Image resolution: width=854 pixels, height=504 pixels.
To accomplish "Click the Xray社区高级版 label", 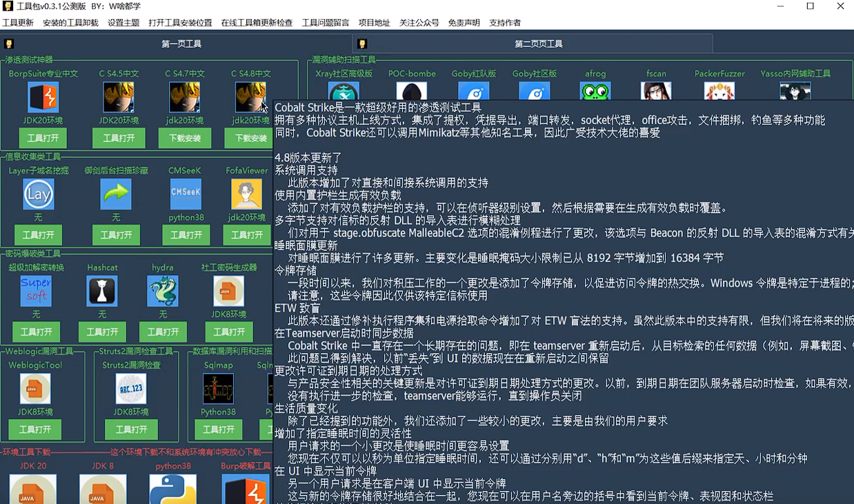I will click(x=344, y=73).
